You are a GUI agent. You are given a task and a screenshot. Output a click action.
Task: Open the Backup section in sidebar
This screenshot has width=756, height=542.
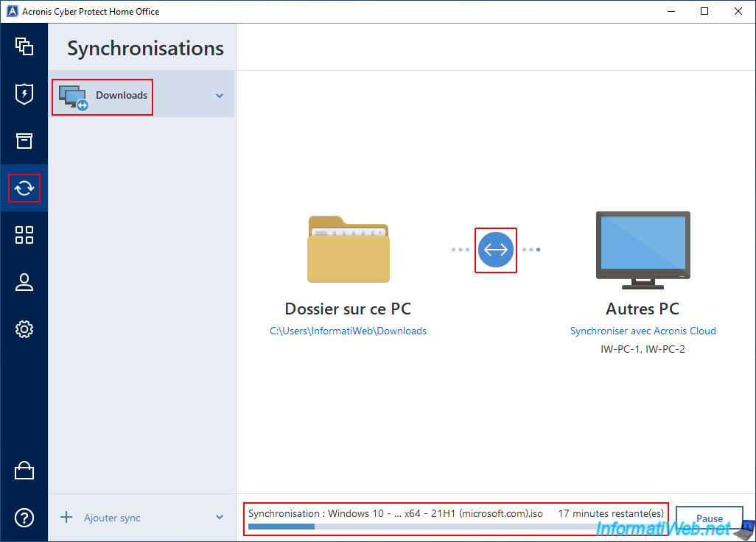coord(24,47)
